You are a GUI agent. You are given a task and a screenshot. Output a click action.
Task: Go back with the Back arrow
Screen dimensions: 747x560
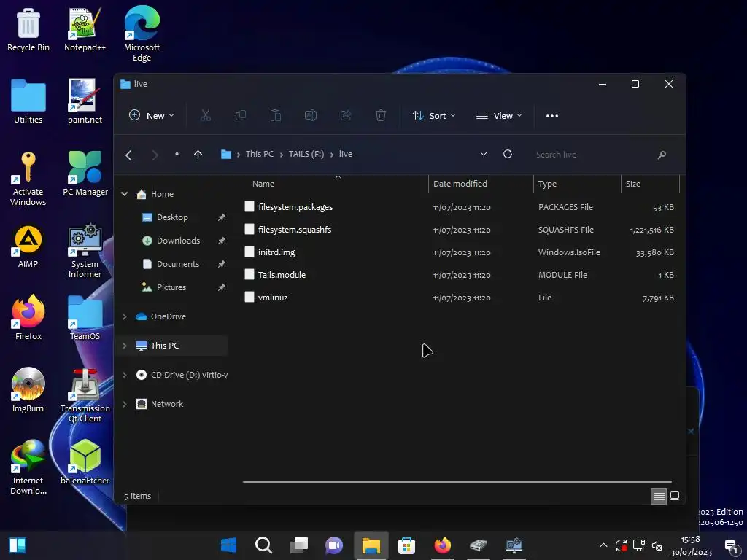pyautogui.click(x=128, y=155)
